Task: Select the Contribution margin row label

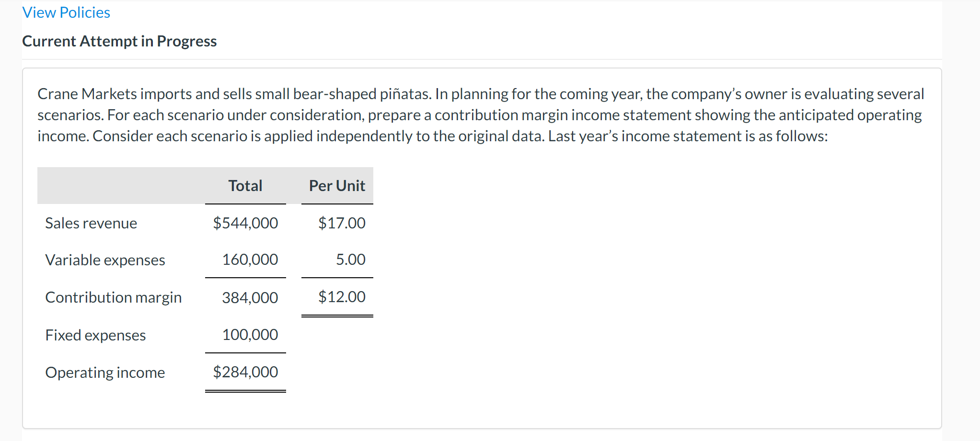Action: [x=113, y=297]
